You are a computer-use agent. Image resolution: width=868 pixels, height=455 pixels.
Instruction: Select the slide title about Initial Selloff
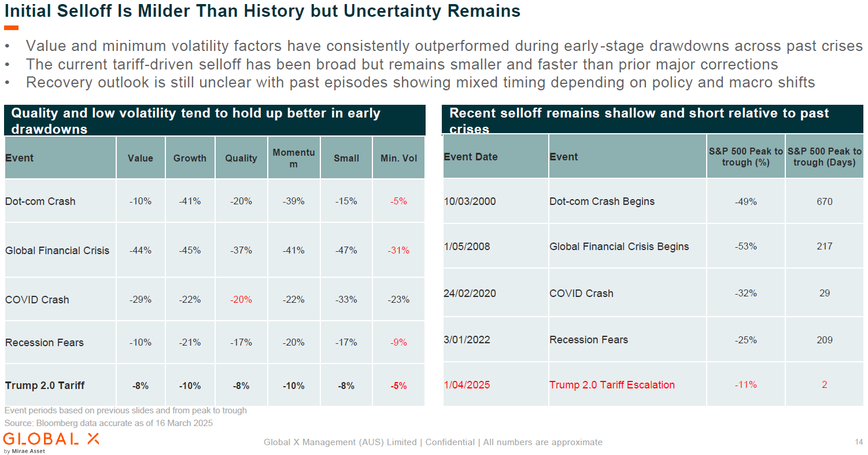point(262,11)
